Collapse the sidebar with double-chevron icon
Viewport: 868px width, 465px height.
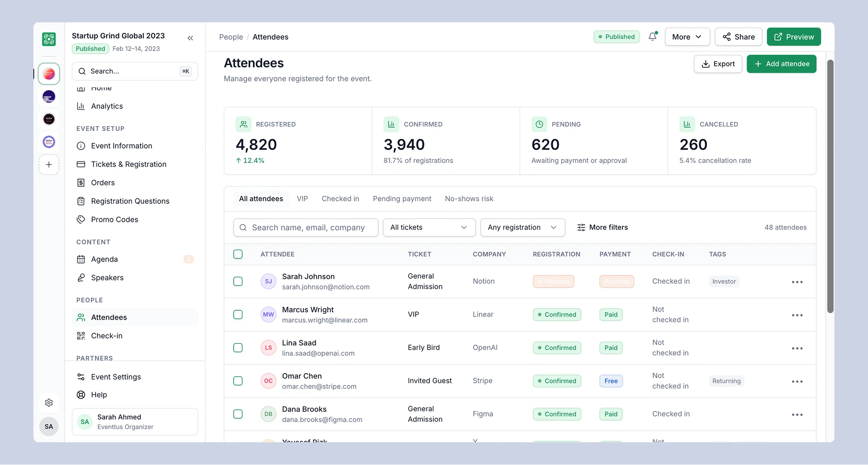click(x=190, y=38)
